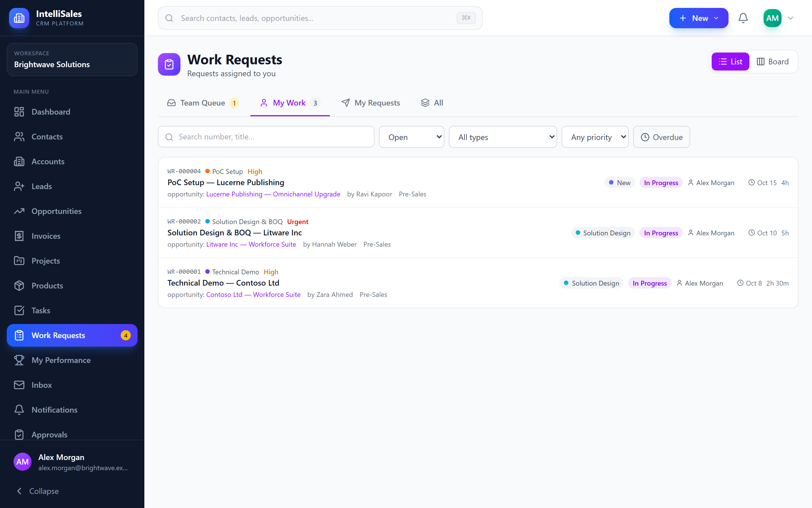
Task: Switch to List view
Action: click(x=730, y=62)
